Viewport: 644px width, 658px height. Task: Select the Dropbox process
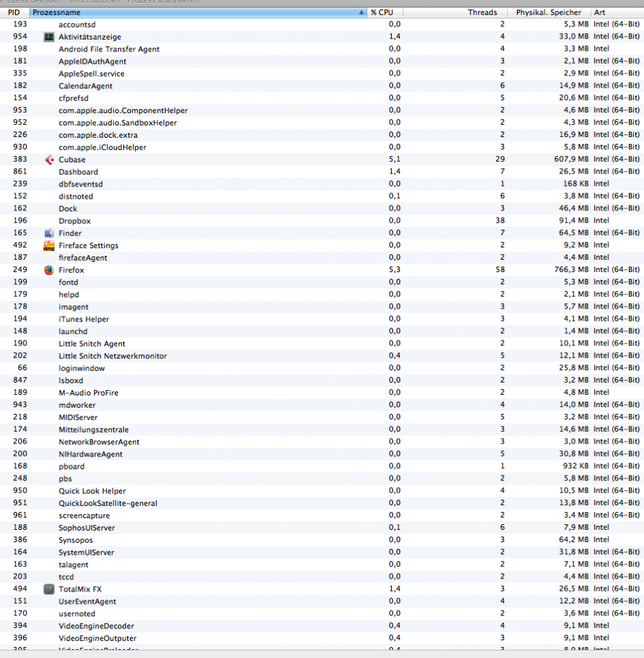click(75, 221)
